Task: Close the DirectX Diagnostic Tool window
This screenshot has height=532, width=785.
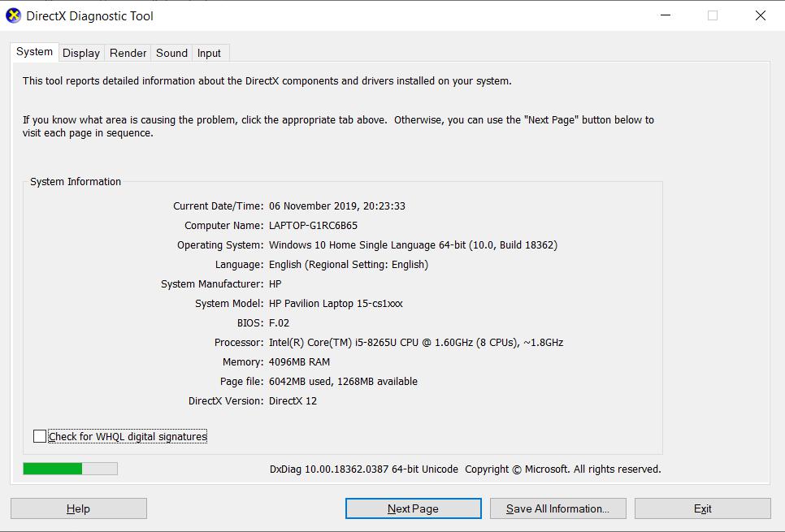Action: [x=761, y=15]
